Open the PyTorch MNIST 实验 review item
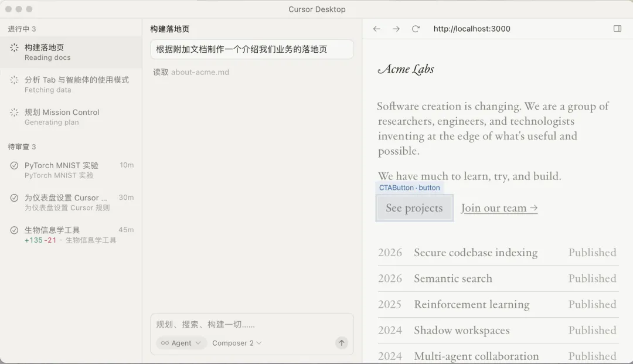 71,170
